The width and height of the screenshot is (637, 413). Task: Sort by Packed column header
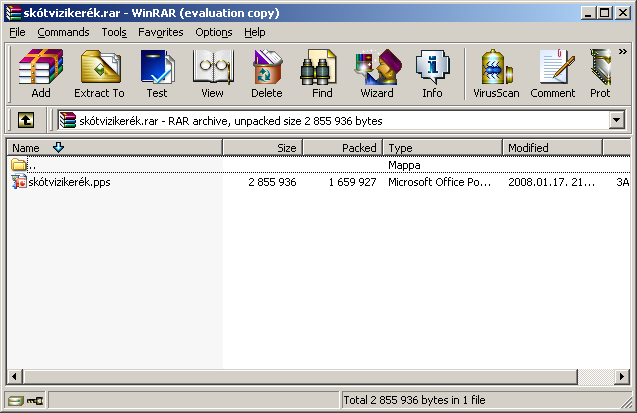coord(343,148)
